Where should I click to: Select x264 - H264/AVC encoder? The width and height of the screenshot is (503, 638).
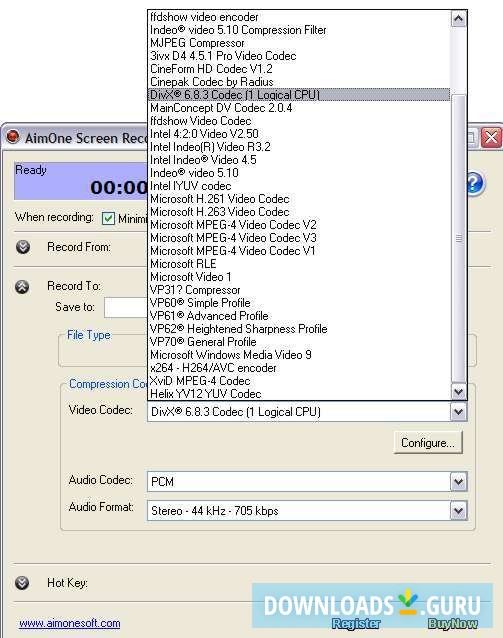click(x=299, y=368)
